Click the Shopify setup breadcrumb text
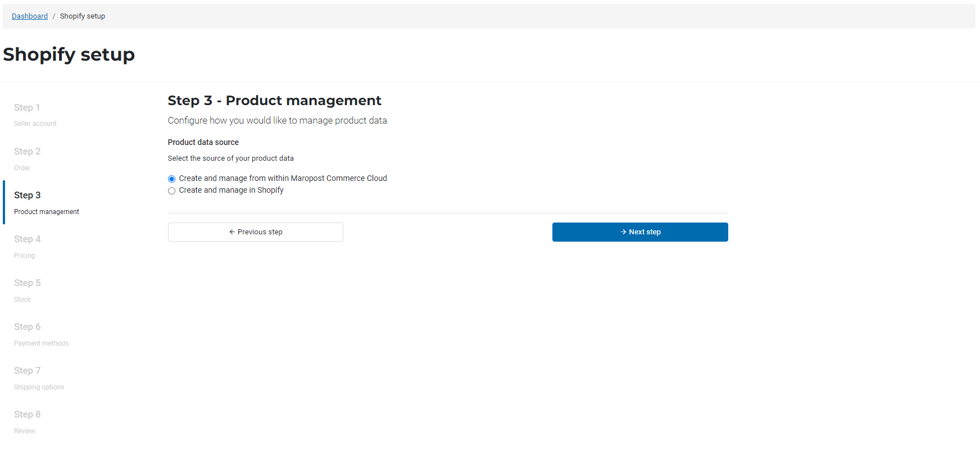The width and height of the screenshot is (980, 458). (83, 16)
